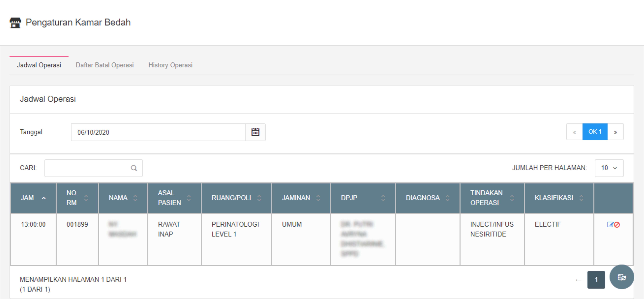
Task: Click the search magnifier icon in CARI
Action: pos(134,168)
